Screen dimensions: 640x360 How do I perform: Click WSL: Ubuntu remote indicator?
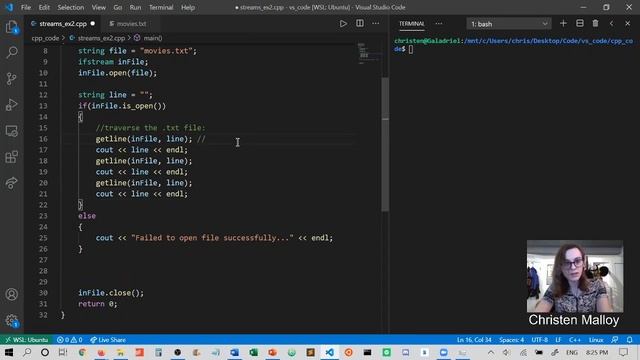26,340
